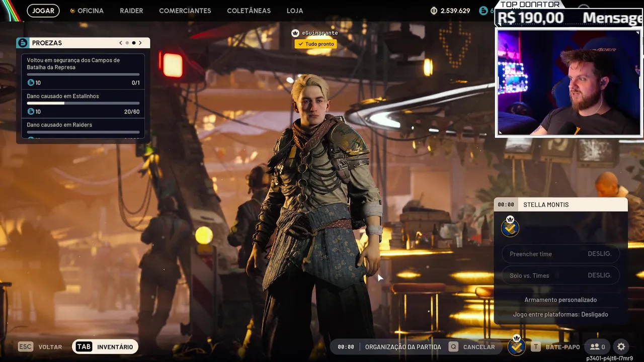Open Armamento personalizado
Viewport: 644px width, 362px height.
pos(560,300)
